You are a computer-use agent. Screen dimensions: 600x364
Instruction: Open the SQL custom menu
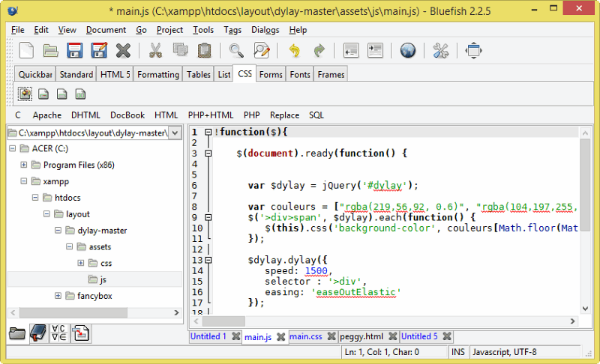point(316,115)
